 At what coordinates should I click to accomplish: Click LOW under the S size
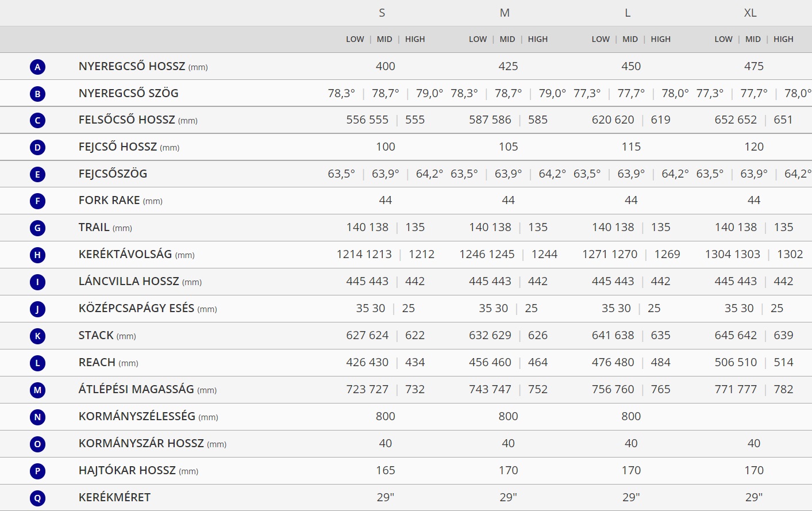pyautogui.click(x=355, y=39)
